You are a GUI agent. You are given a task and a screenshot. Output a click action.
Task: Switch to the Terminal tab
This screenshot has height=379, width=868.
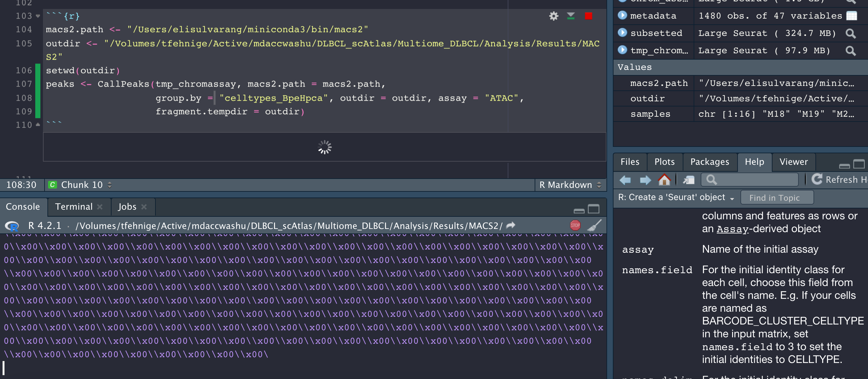point(74,206)
